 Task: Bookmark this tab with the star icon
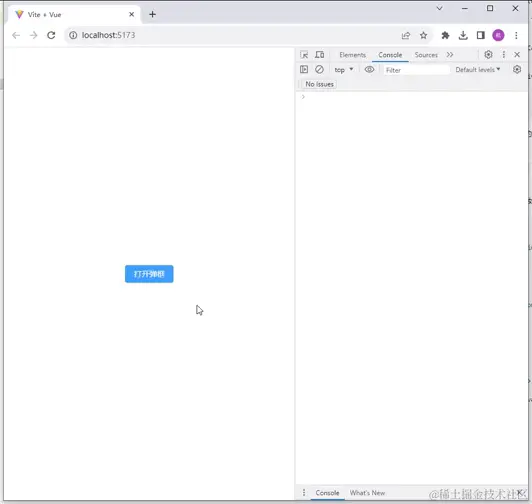[423, 35]
